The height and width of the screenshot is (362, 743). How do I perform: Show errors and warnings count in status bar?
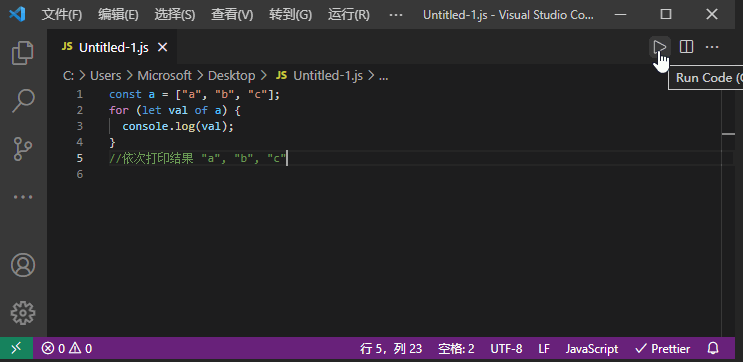pos(67,349)
